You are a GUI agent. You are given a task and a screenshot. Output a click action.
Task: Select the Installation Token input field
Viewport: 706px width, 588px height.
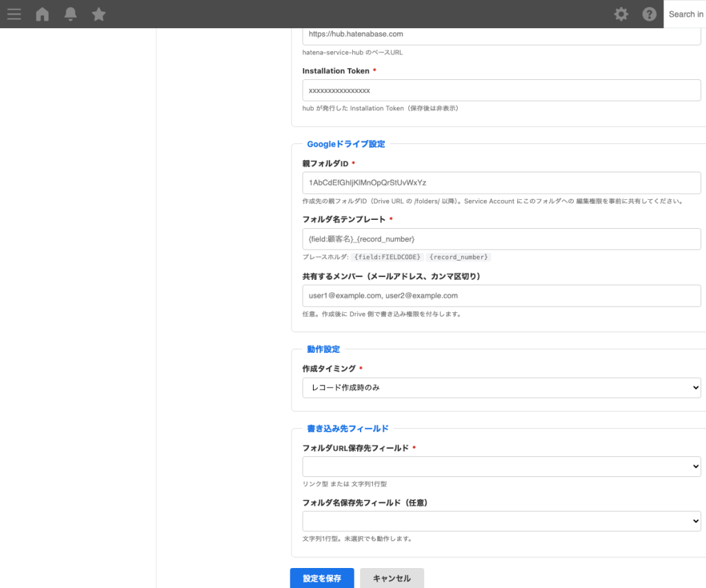501,90
